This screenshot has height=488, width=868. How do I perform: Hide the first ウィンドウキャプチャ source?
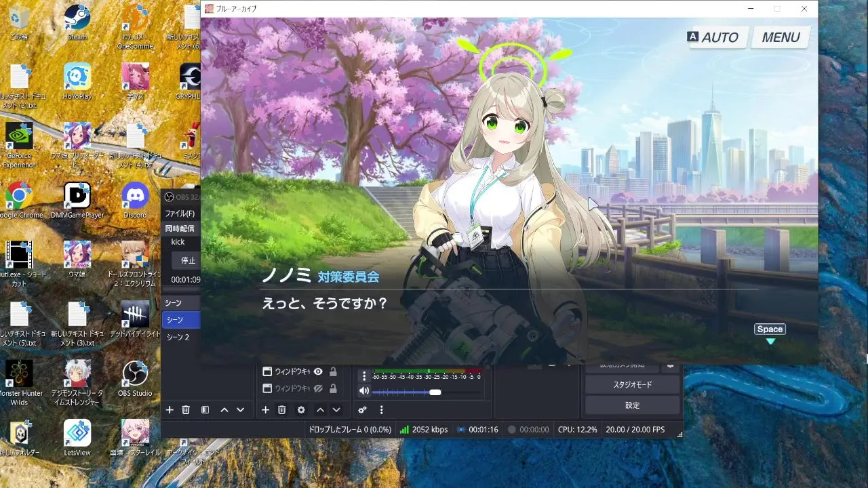pyautogui.click(x=318, y=371)
